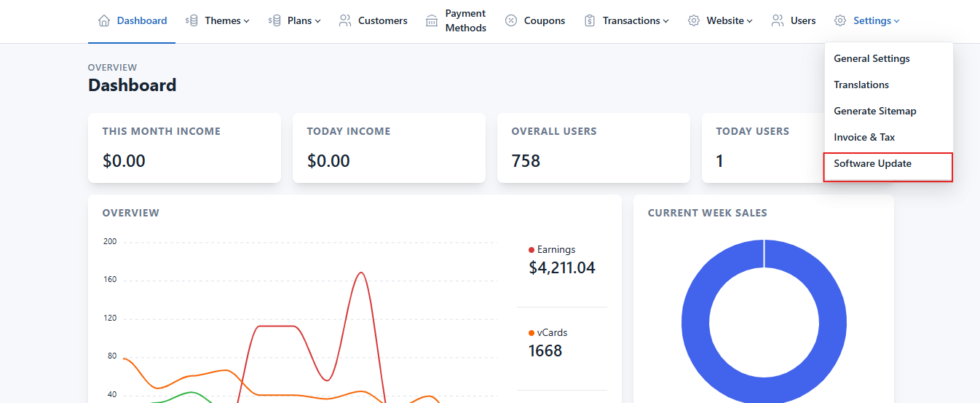Open the Invoice & Tax settings
This screenshot has height=403, width=980.
click(x=864, y=137)
